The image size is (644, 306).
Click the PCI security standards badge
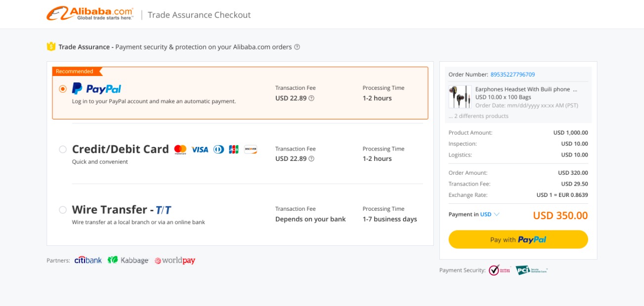(x=531, y=270)
